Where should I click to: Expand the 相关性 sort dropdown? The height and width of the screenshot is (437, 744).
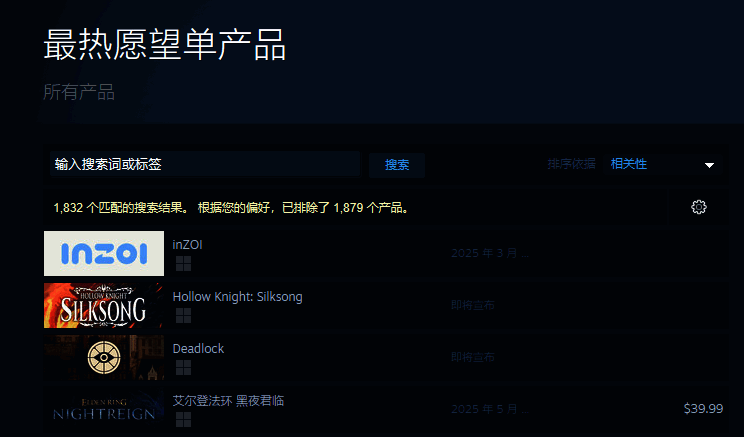pos(663,165)
